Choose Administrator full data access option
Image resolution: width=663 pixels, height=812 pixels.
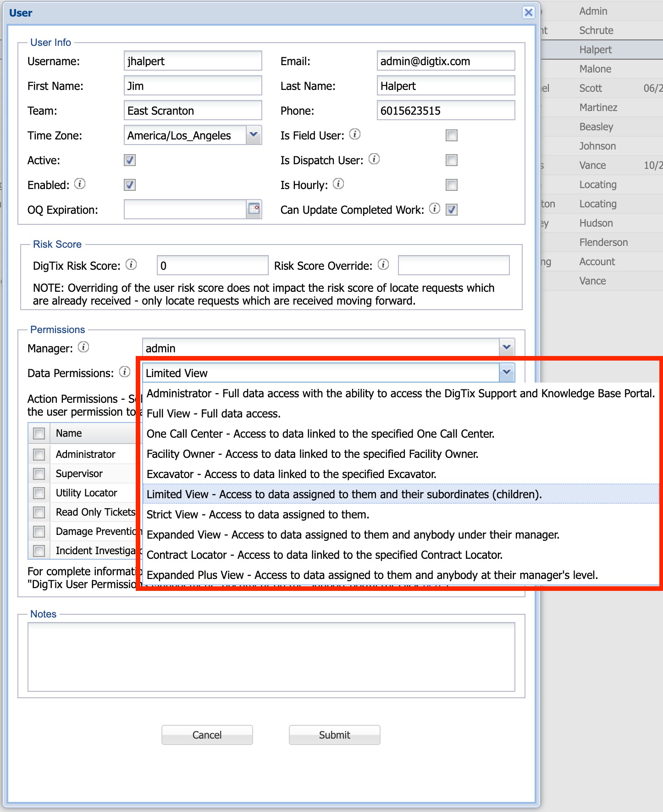pos(401,394)
